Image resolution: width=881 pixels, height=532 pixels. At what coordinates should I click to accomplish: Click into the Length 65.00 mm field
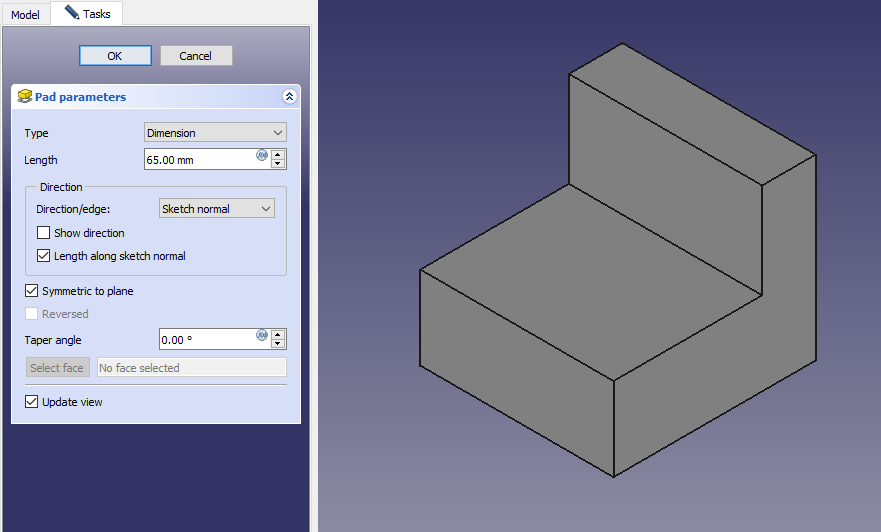pyautogui.click(x=200, y=160)
